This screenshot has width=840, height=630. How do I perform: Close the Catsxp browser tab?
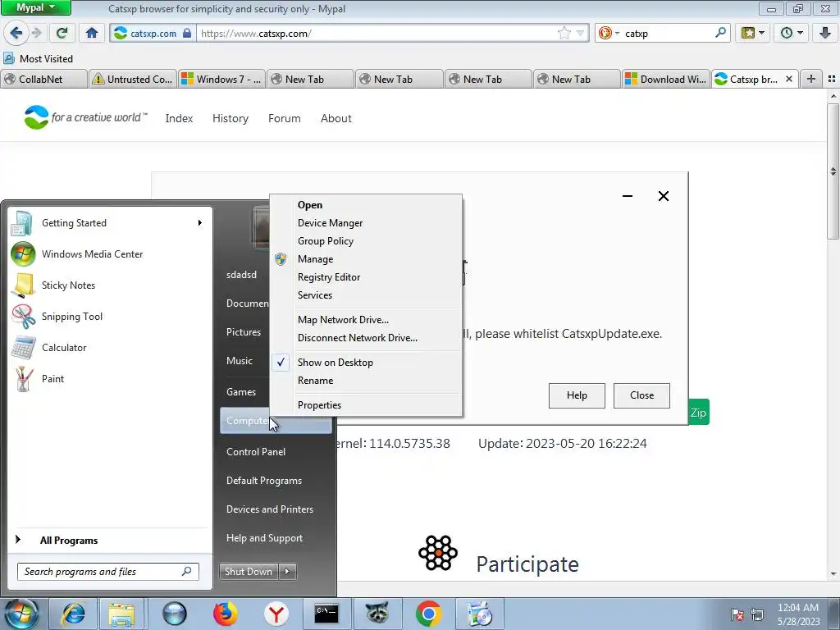click(x=788, y=79)
